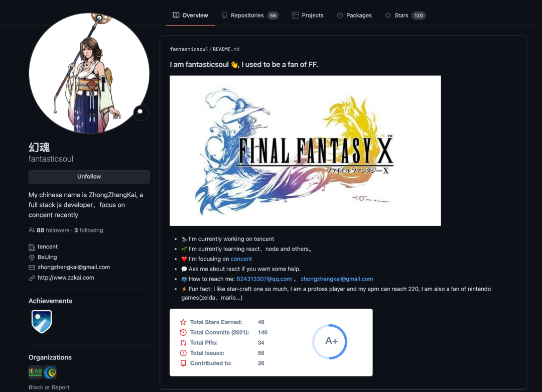The image size is (542, 392).
Task: Switch to the Repositories tab
Action: click(x=250, y=15)
